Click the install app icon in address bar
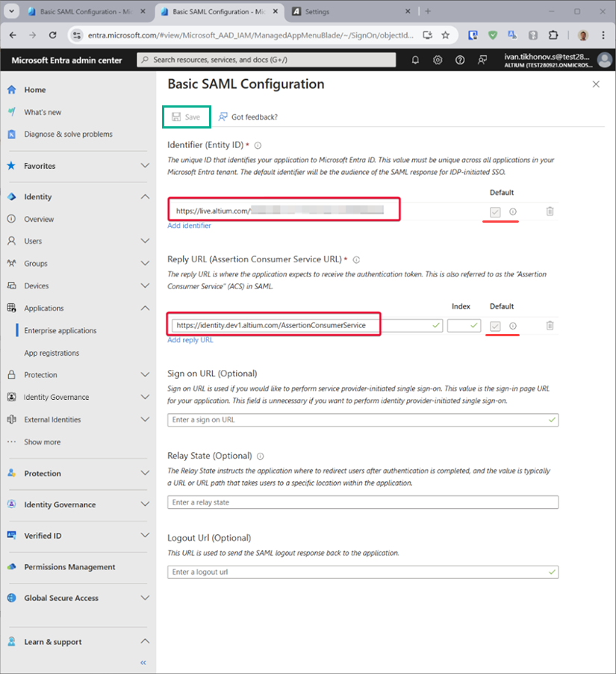Image resolution: width=616 pixels, height=674 pixels. pyautogui.click(x=427, y=35)
